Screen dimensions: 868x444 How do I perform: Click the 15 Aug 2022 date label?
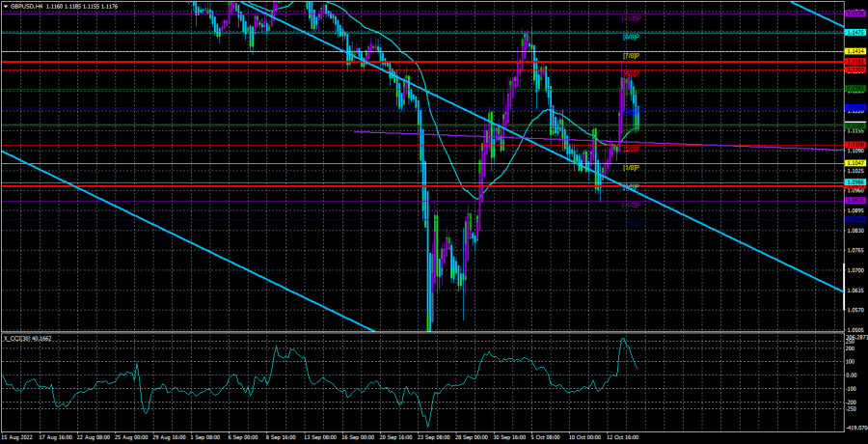click(17, 438)
